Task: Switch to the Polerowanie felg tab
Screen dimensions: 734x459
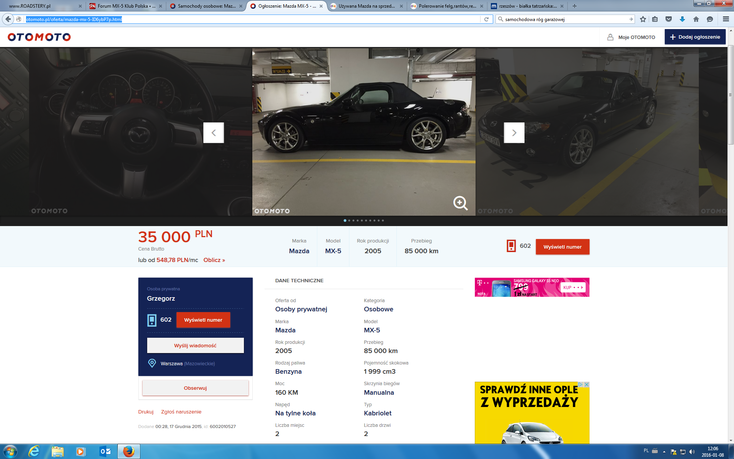Action: (447, 6)
